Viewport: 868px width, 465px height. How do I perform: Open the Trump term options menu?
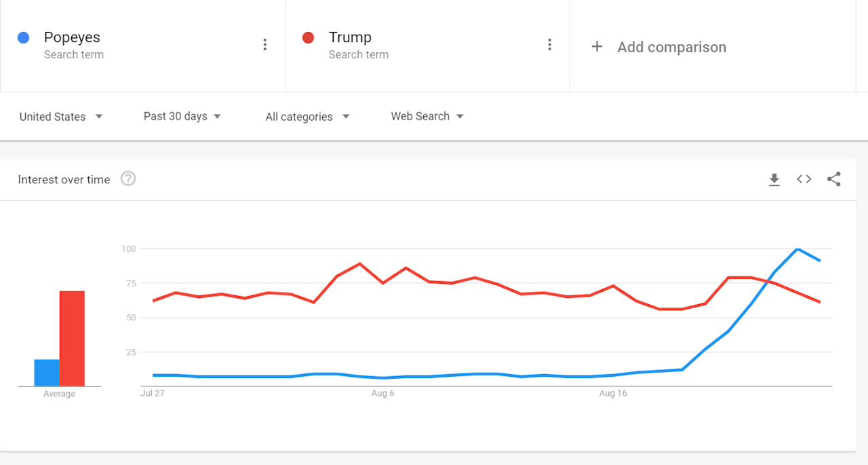click(x=549, y=45)
